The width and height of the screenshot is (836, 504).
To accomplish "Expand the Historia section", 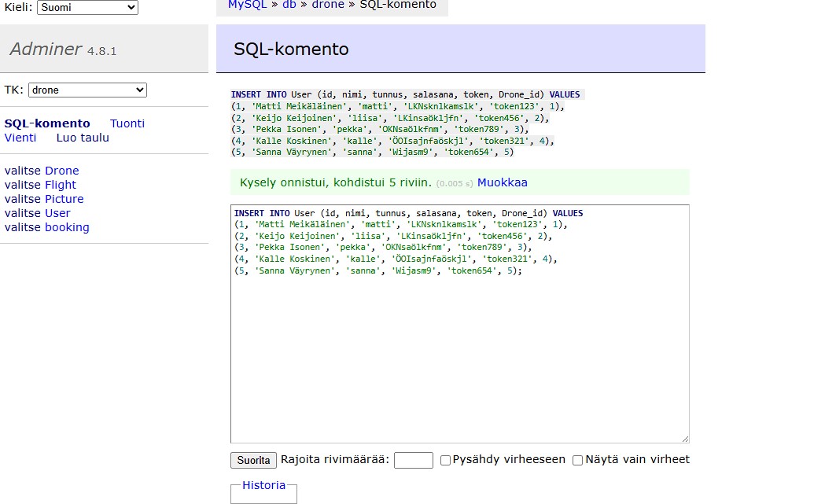I will (x=263, y=485).
